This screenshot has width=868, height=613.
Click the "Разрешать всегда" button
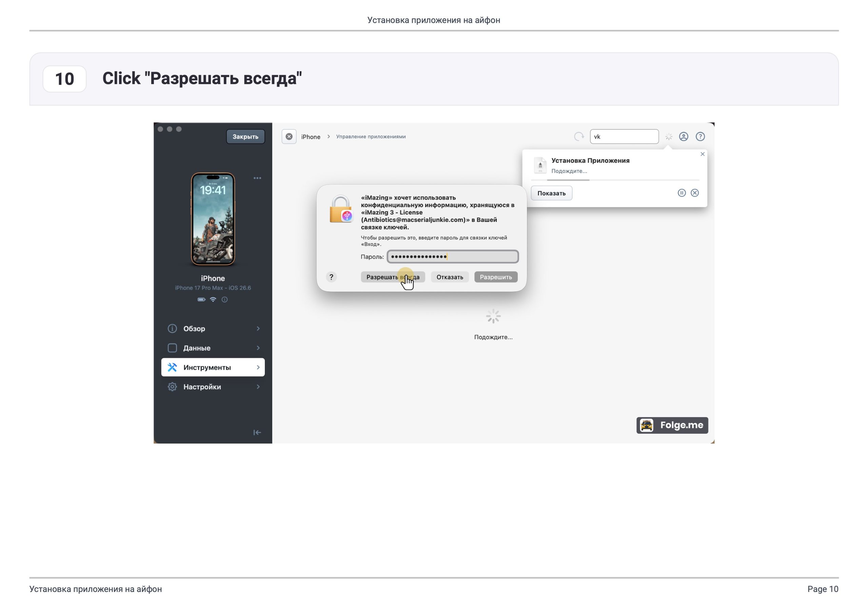pos(393,277)
